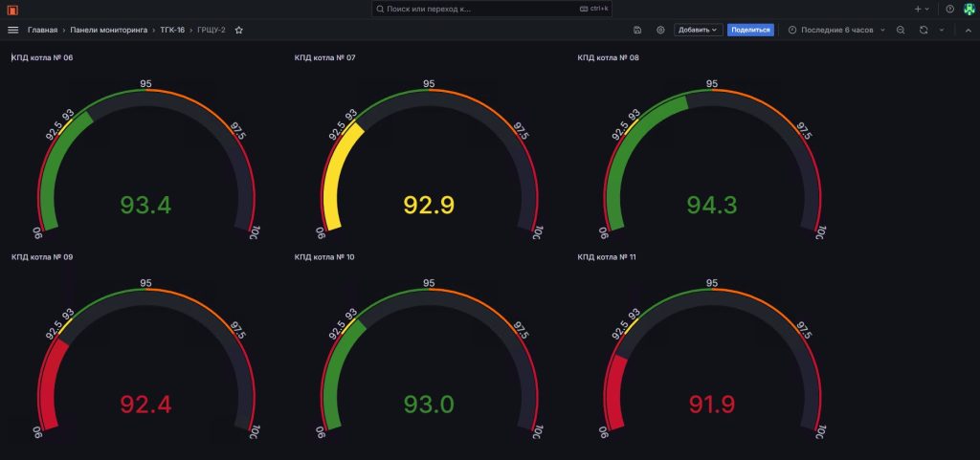Screen dimensions: 980x460
Task: Open КПД котла № 08 panel title
Action: pyautogui.click(x=608, y=58)
